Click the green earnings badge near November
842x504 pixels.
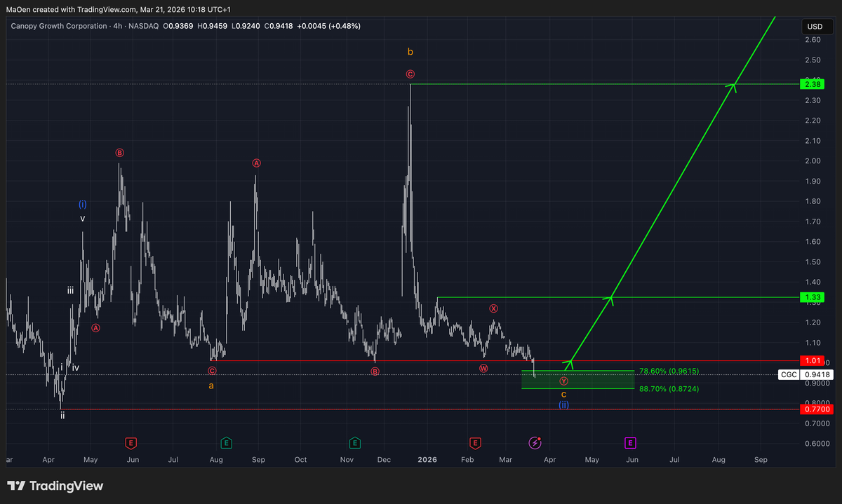354,443
